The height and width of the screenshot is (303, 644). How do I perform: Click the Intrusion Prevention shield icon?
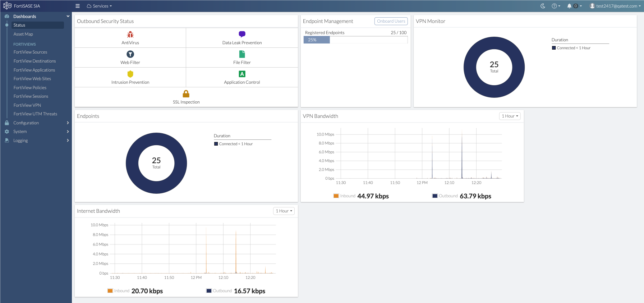[130, 74]
